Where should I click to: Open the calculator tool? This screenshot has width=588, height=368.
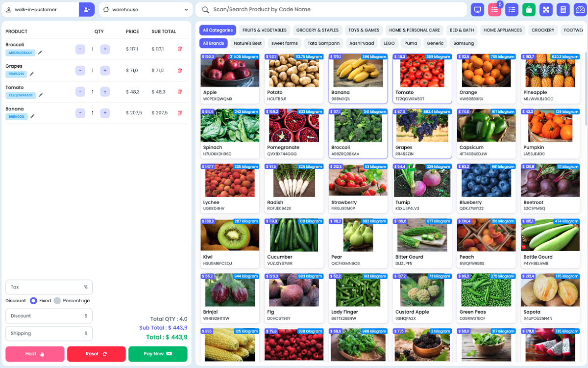562,9
